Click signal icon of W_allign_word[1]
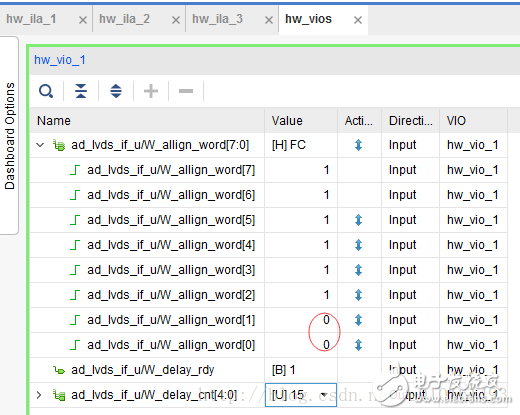Viewport: 520px width, 415px height. 75,320
